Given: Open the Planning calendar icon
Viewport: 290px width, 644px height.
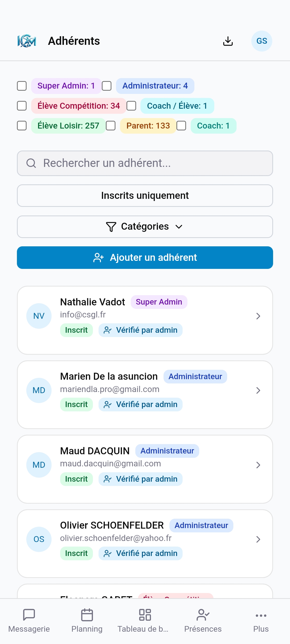Looking at the screenshot, I should point(87,615).
